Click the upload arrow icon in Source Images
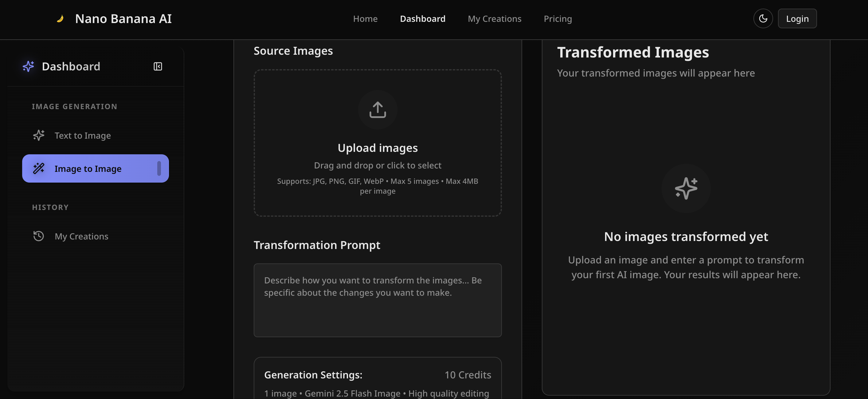The width and height of the screenshot is (868, 399). pos(377,110)
